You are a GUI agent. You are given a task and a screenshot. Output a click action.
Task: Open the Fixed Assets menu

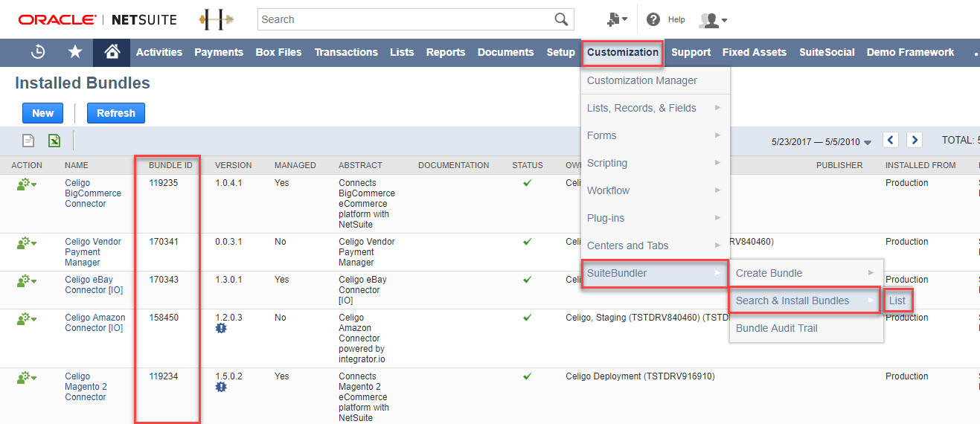[x=755, y=52]
